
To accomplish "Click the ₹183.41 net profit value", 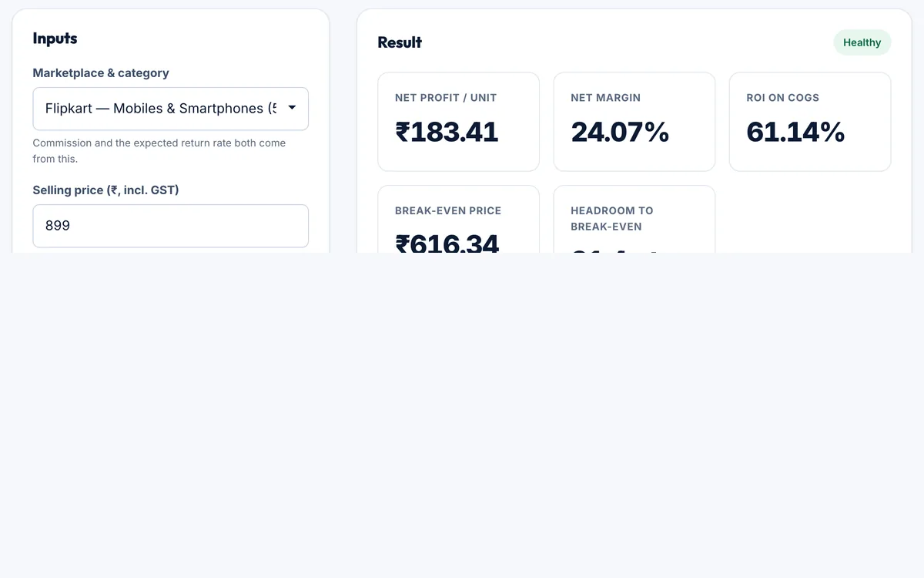I will [x=447, y=132].
